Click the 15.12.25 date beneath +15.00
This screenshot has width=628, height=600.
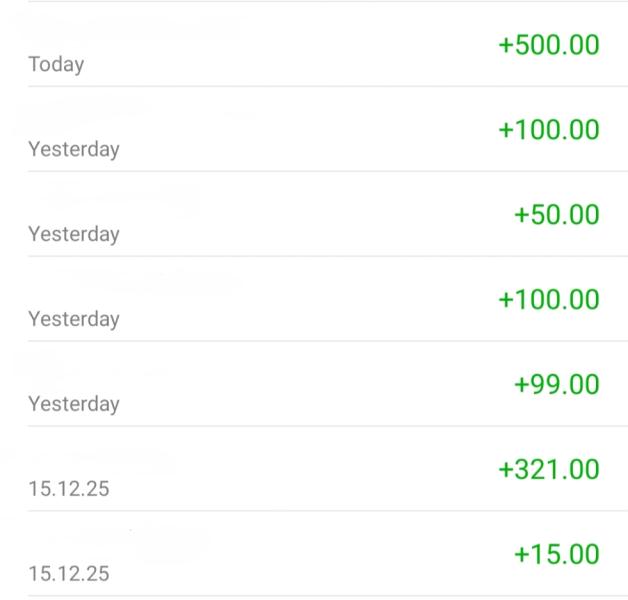point(69,575)
